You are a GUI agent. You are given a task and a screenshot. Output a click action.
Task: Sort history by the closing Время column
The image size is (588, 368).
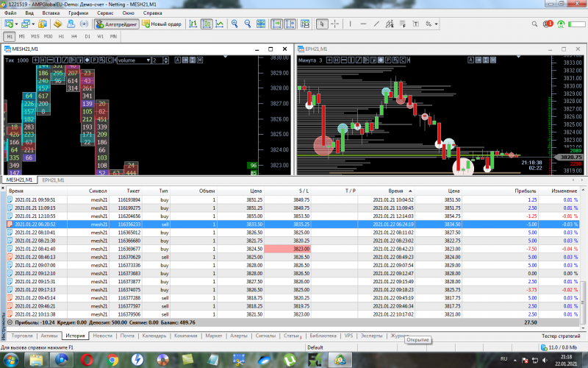click(x=395, y=191)
